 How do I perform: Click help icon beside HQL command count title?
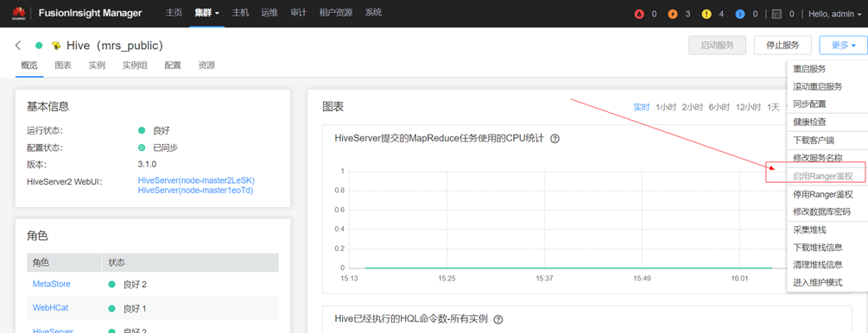pyautogui.click(x=497, y=319)
